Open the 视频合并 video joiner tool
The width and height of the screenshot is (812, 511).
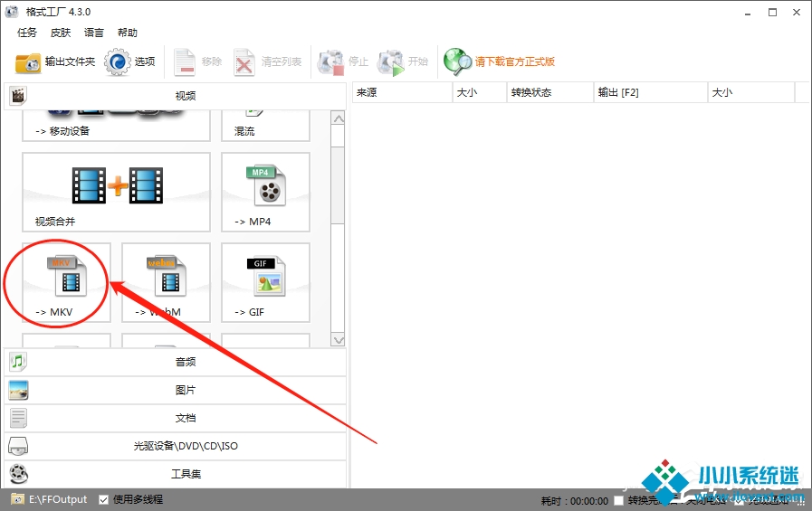[116, 191]
